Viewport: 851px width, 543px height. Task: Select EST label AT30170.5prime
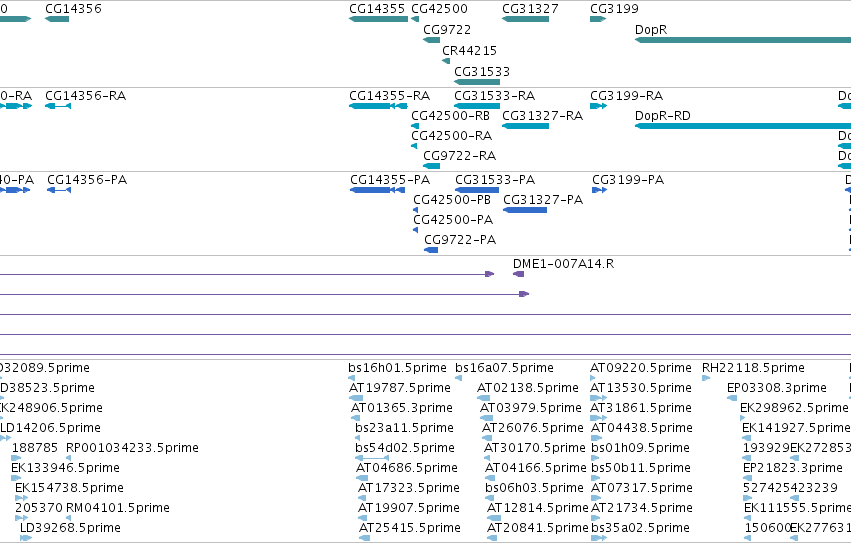point(535,448)
